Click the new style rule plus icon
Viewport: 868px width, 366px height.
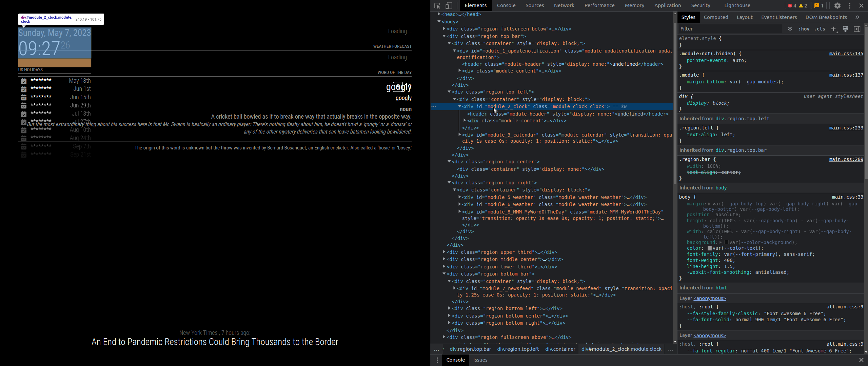[833, 29]
